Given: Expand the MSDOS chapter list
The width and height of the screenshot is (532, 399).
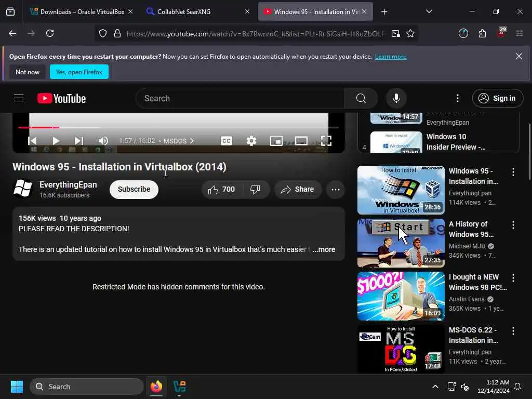Looking at the screenshot, I should (x=179, y=141).
